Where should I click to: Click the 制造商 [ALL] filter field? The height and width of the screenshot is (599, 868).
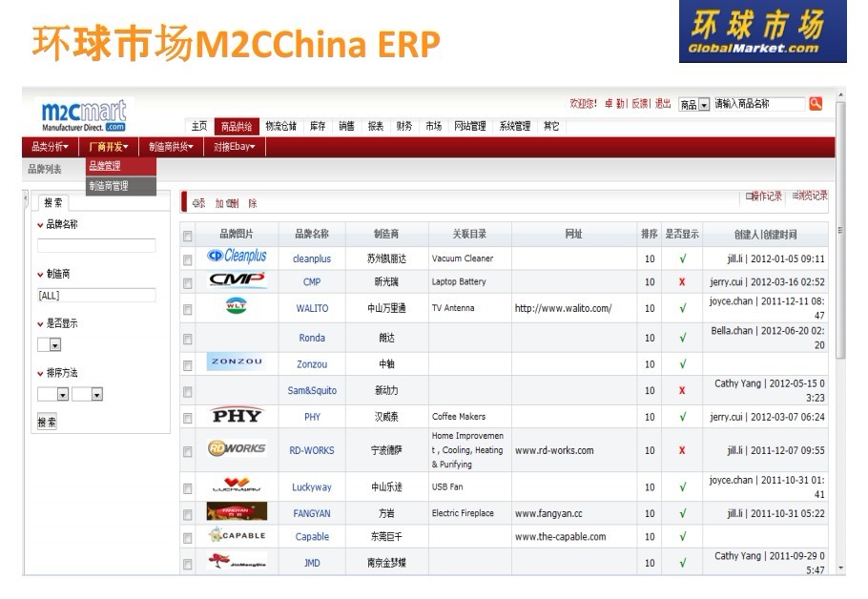coord(96,296)
